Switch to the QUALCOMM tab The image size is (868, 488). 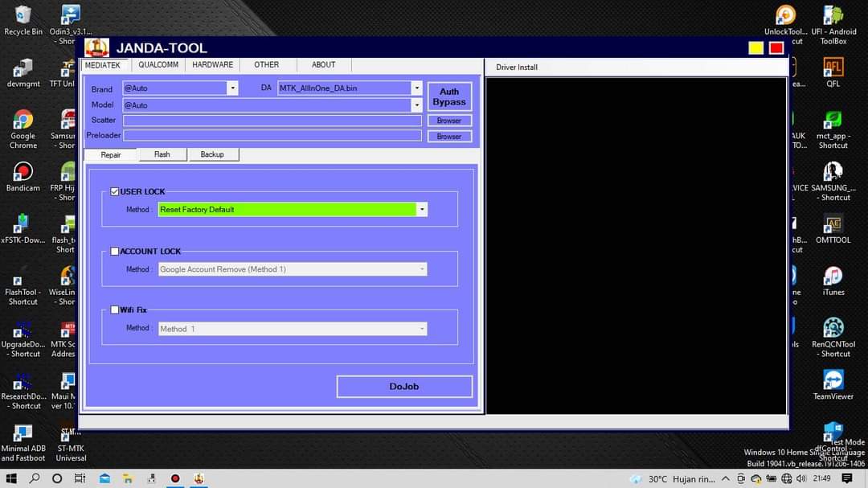(x=158, y=65)
